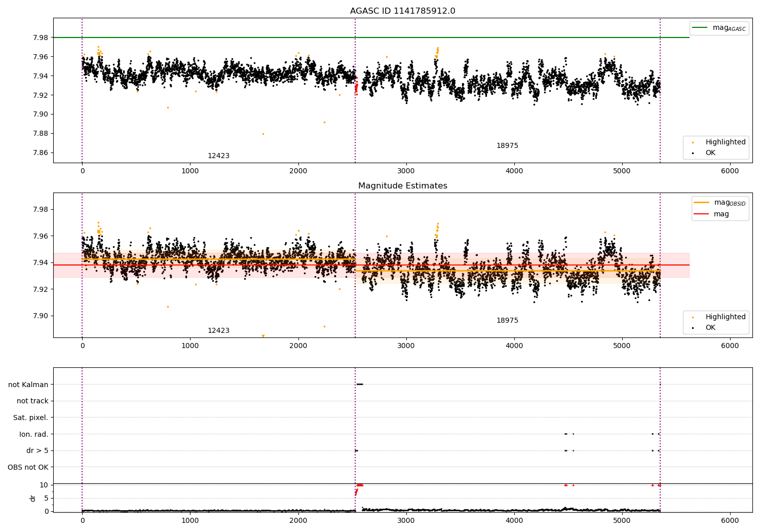Viewport: 760px width, 532px height.
Task: Click the '7.98' y-tick in top panel
Action: 41,37
